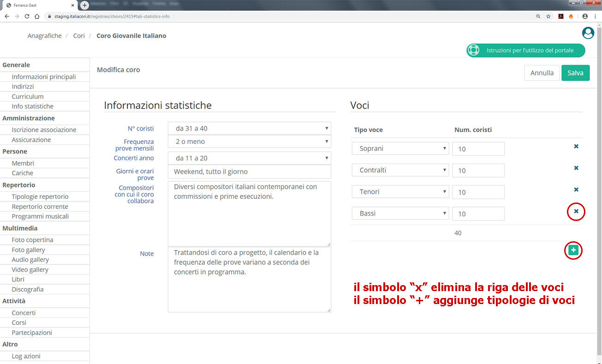
Task: Click the Giorni e orari prove field
Action: pos(249,172)
